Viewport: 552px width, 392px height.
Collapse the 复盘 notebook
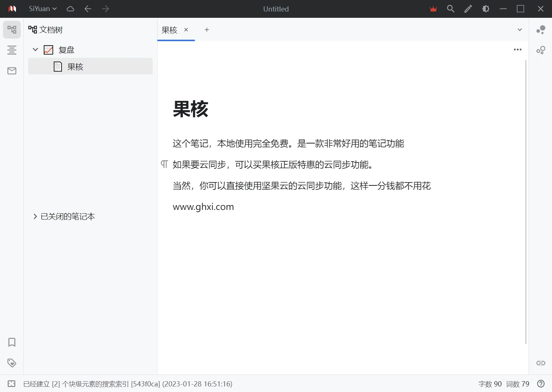tap(35, 49)
